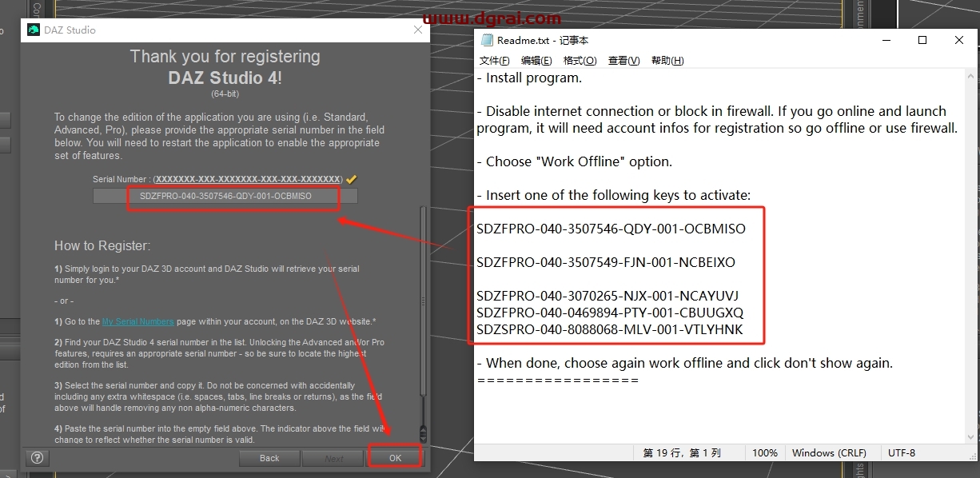Click the DAZ Studio logo in title bar
Image resolution: width=980 pixels, height=478 pixels.
click(x=34, y=30)
